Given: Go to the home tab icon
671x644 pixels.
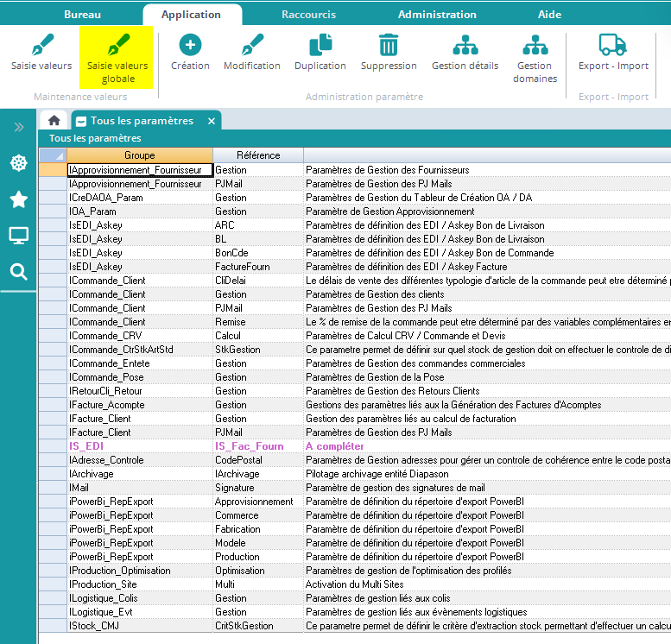Looking at the screenshot, I should coord(54,121).
